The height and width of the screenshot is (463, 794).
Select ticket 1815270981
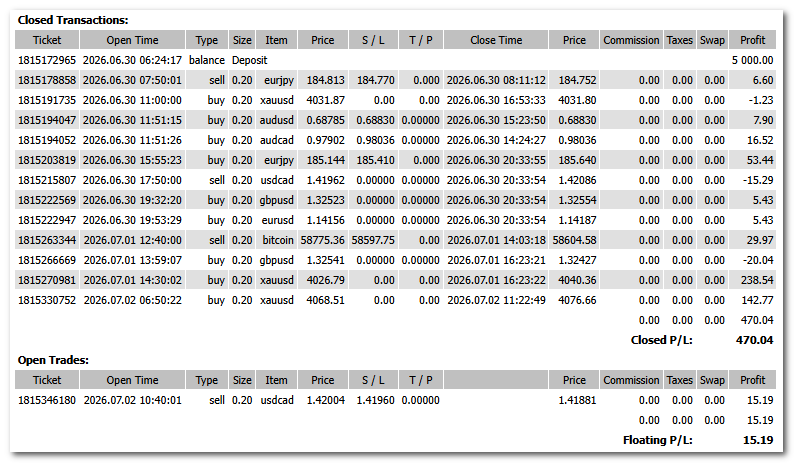(47, 280)
